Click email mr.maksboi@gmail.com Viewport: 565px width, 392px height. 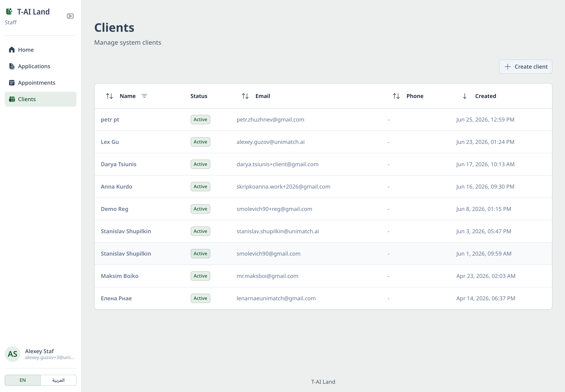pos(268,276)
